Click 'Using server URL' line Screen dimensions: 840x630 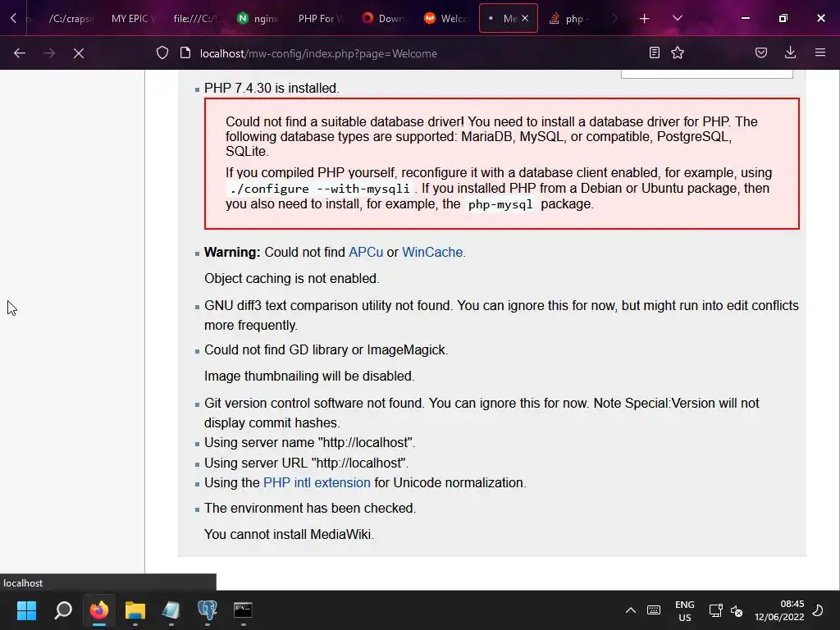point(307,463)
